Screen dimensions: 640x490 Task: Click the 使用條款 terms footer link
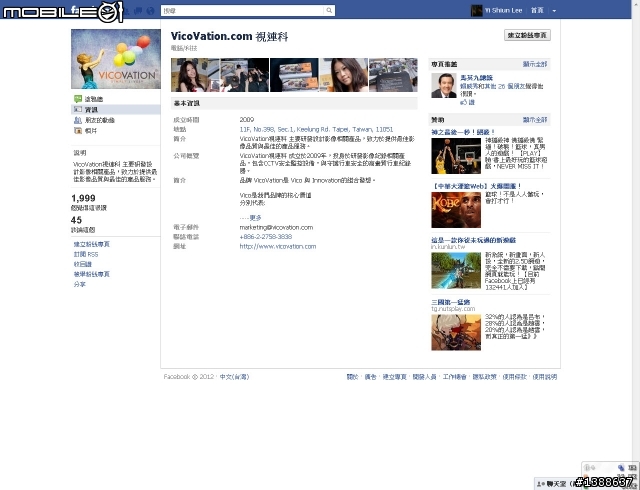[x=514, y=376]
